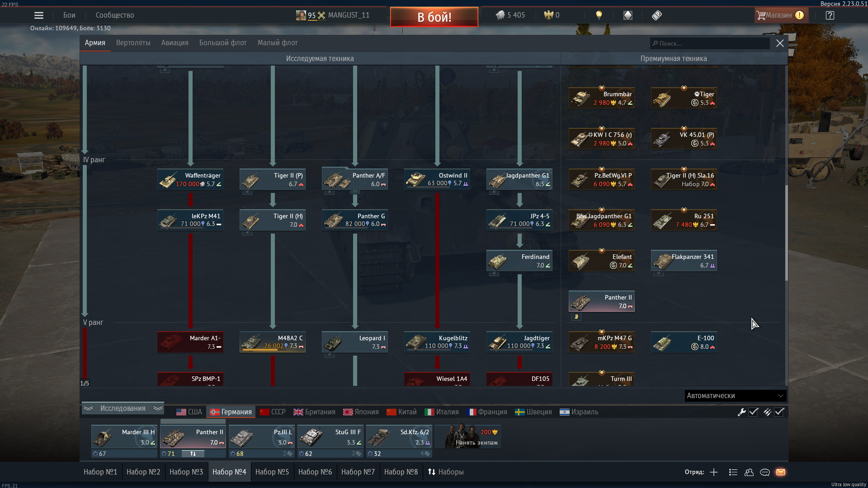Screen dimensions: 868x488
Task: Open the Автоматически dropdown
Action: [x=736, y=396]
